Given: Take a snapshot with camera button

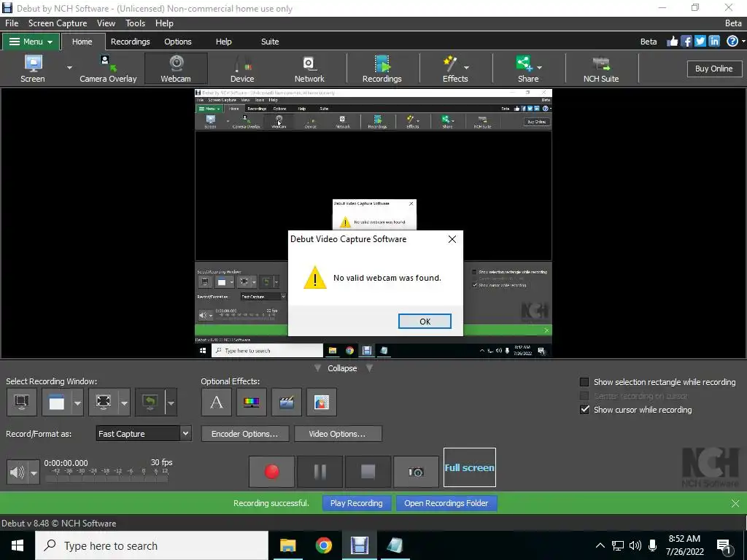Looking at the screenshot, I should pyautogui.click(x=416, y=472).
